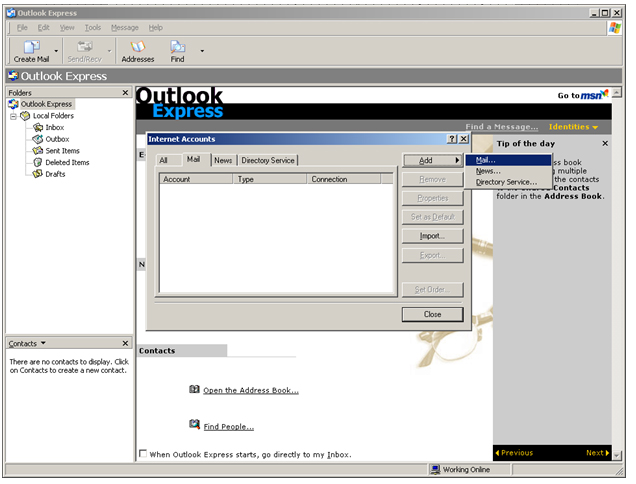Open the Find dropdown arrow
This screenshot has height=484, width=636.
click(x=202, y=51)
